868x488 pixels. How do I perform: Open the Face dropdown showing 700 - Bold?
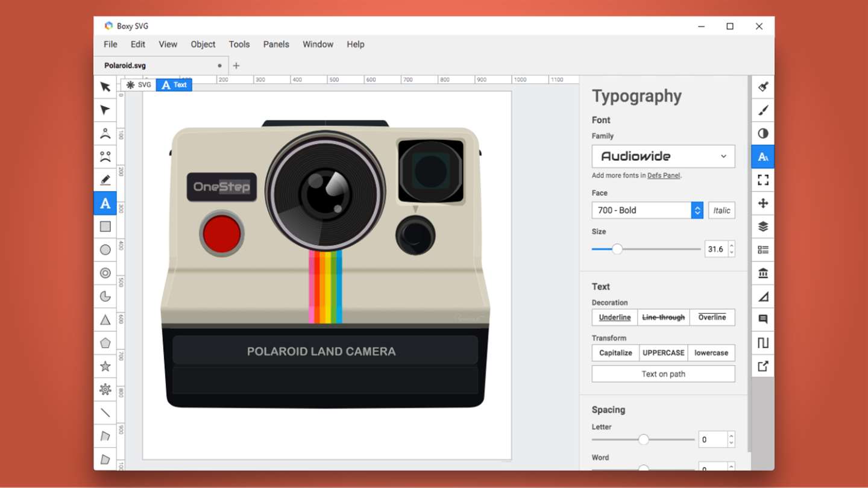coord(647,210)
